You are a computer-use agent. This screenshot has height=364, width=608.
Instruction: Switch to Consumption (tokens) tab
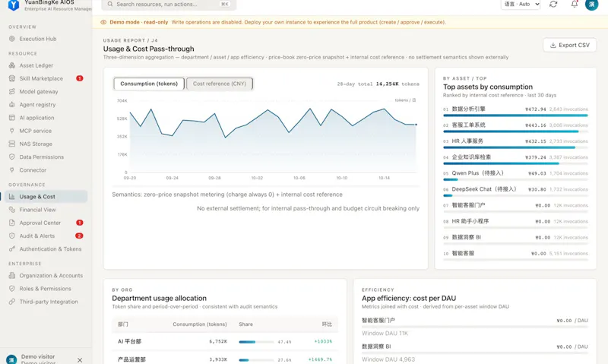pyautogui.click(x=149, y=84)
